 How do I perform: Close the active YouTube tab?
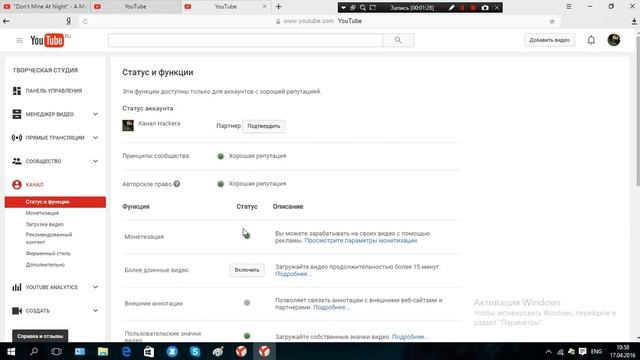click(x=264, y=7)
